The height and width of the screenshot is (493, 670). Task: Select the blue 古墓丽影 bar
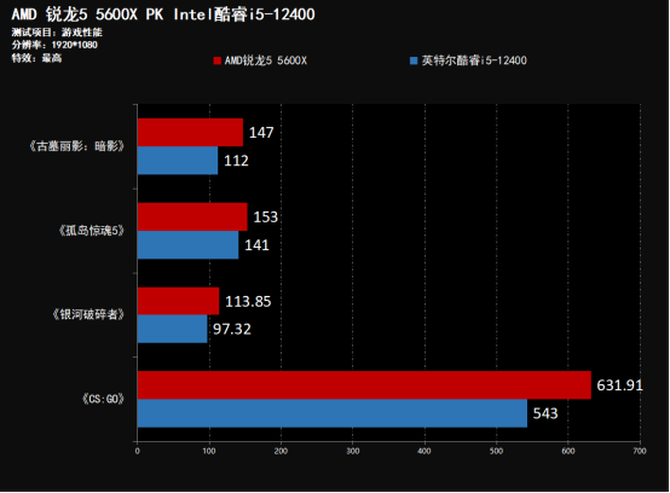(177, 160)
